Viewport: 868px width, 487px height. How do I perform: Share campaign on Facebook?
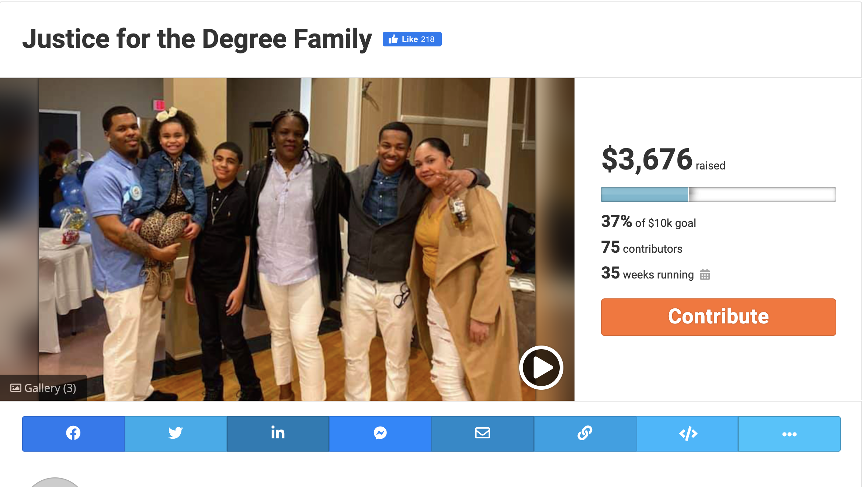tap(73, 434)
